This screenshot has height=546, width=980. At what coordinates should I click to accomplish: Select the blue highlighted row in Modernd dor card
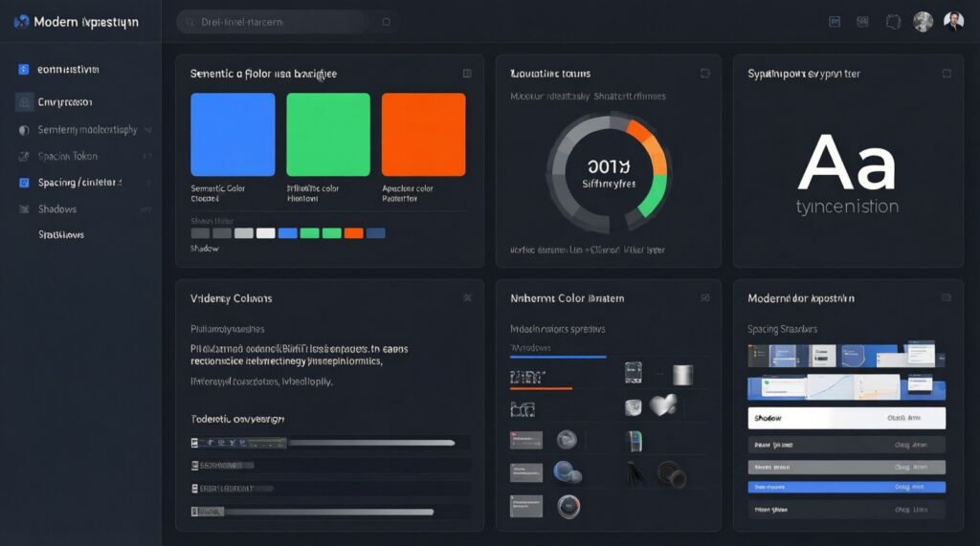click(846, 487)
